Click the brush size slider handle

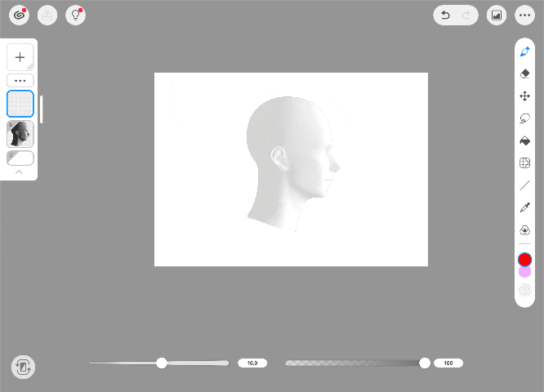tap(162, 363)
